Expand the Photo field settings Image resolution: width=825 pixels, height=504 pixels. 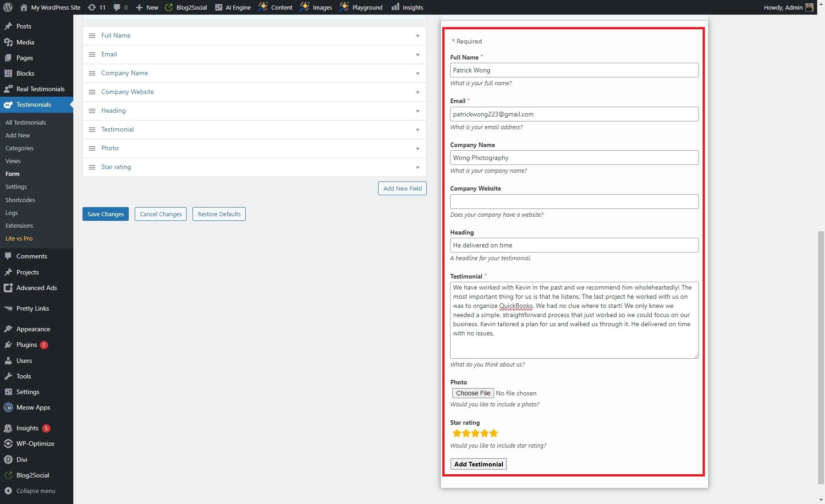coord(418,148)
